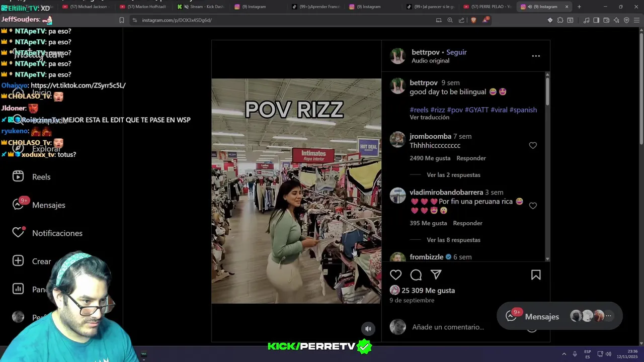Open the Brave Wallet icon
Image resolution: width=644 pixels, height=362 pixels.
[606, 20]
